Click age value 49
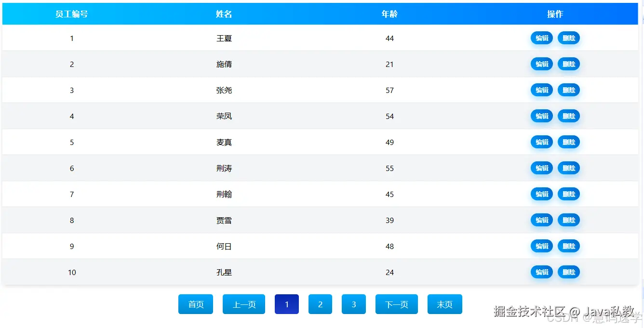 click(389, 142)
